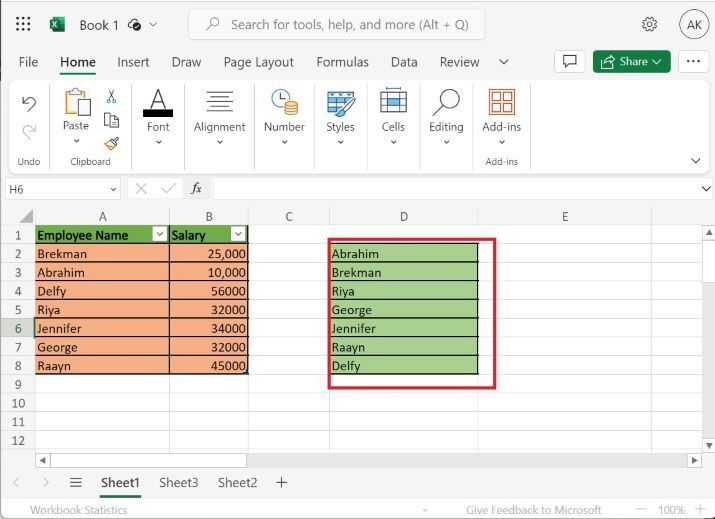Zoom out with minus button
Screen dimensions: 715x519
tap(642, 509)
